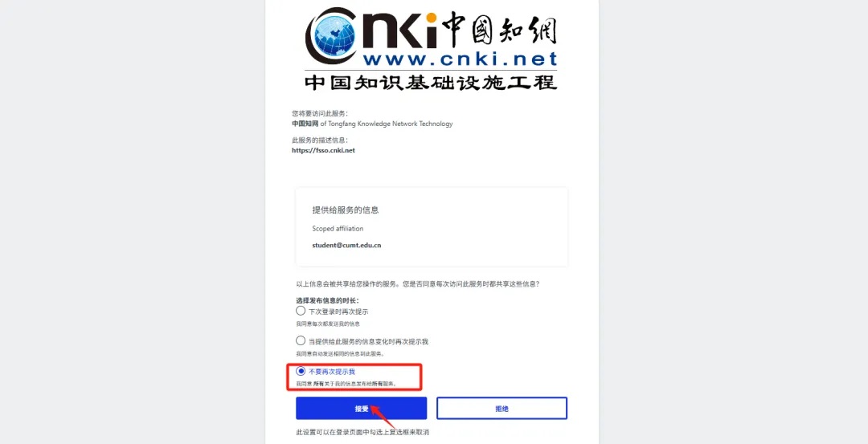Viewport: 868px width, 444px height.
Task: Click the footer note 此设置可以在登录页面中勾选上复选框来取消
Action: (362, 432)
